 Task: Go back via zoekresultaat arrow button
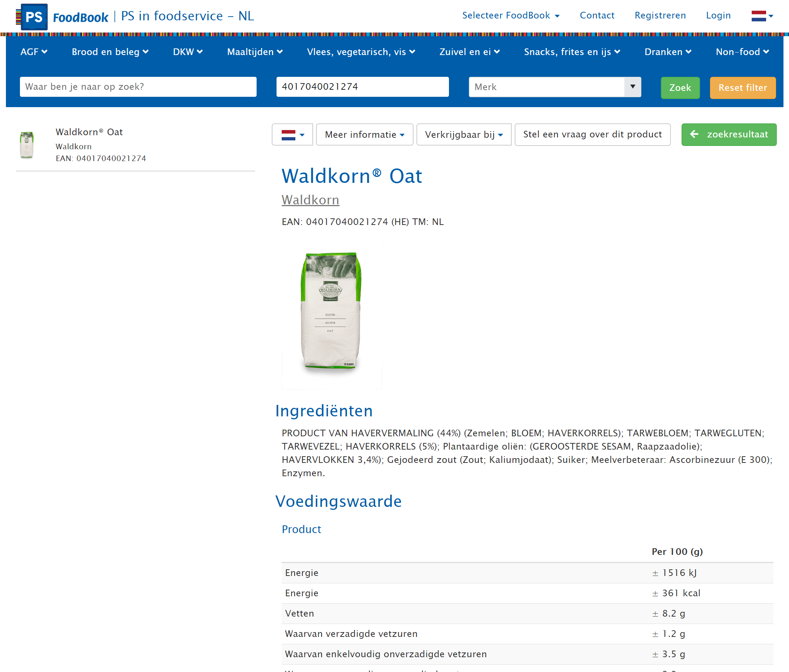(728, 134)
